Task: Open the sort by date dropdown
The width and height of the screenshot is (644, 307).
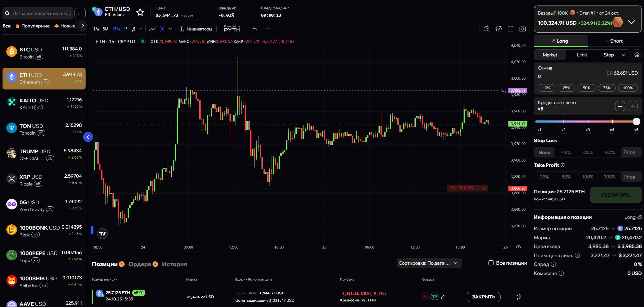Action: [x=429, y=263]
